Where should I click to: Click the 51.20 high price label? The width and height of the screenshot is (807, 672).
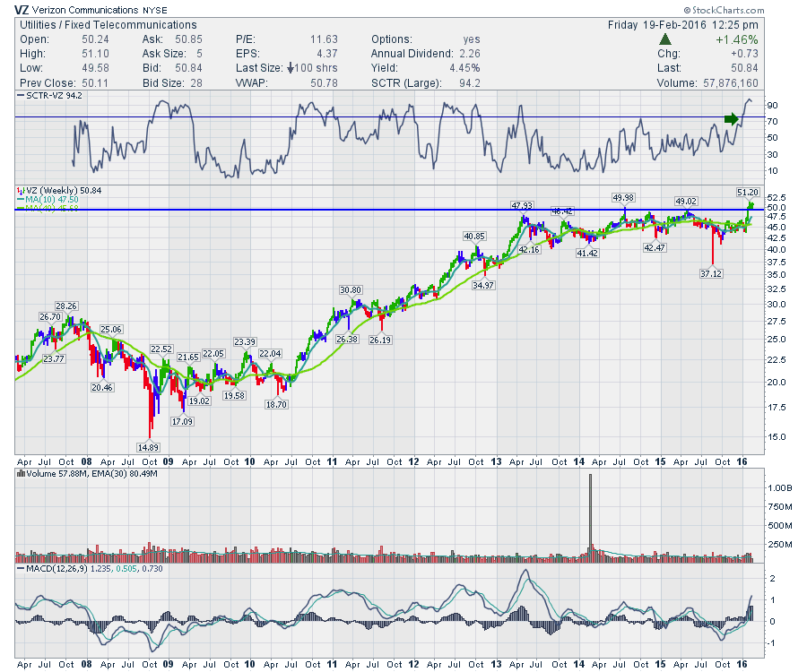(x=748, y=192)
